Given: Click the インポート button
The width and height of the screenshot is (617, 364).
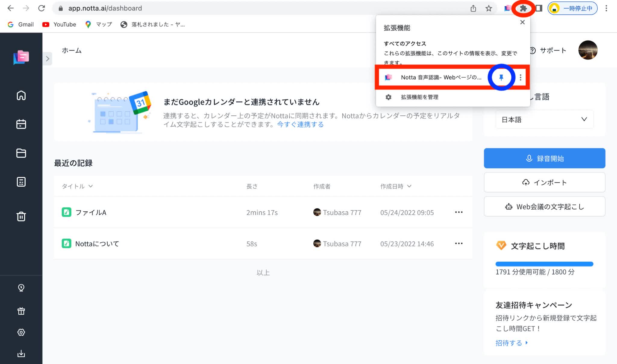Looking at the screenshot, I should pos(544,182).
